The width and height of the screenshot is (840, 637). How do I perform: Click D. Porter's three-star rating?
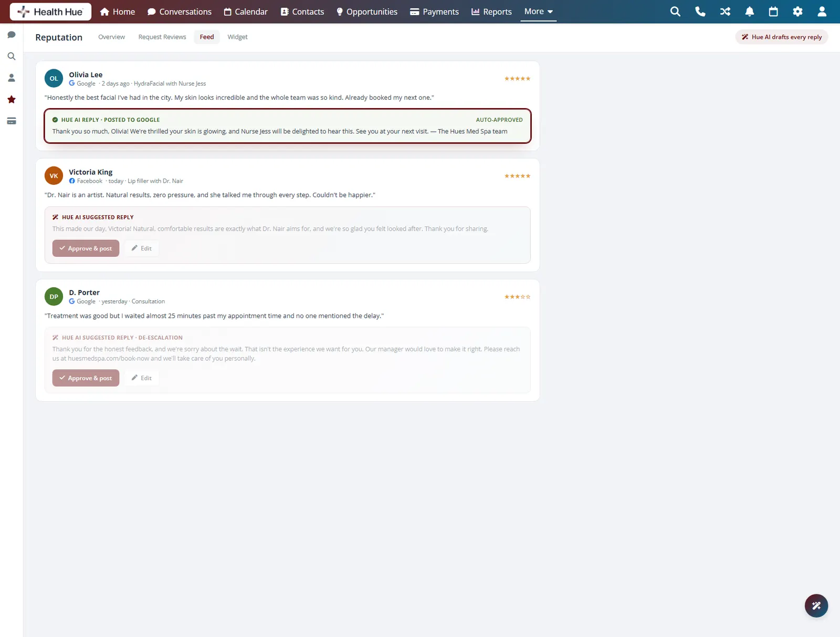point(517,297)
